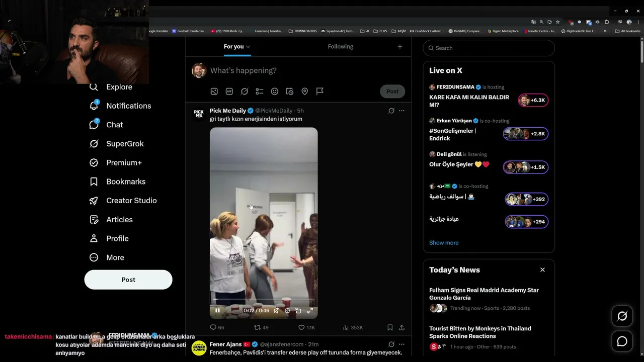Pause the playing video
Image resolution: width=644 pixels, height=362 pixels.
[x=217, y=311]
